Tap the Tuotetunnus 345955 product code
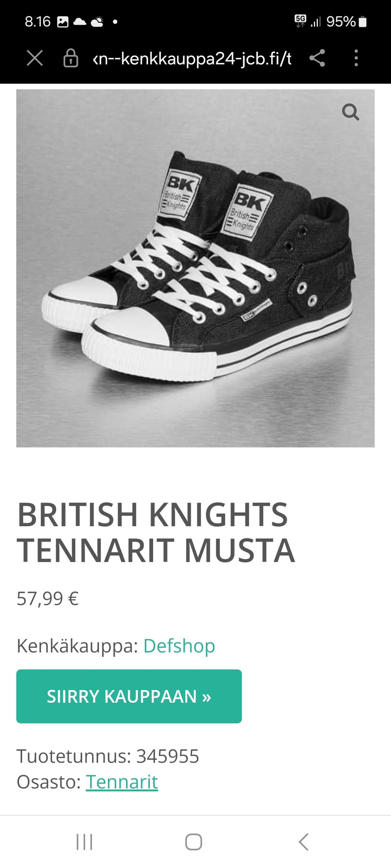 coord(108,756)
